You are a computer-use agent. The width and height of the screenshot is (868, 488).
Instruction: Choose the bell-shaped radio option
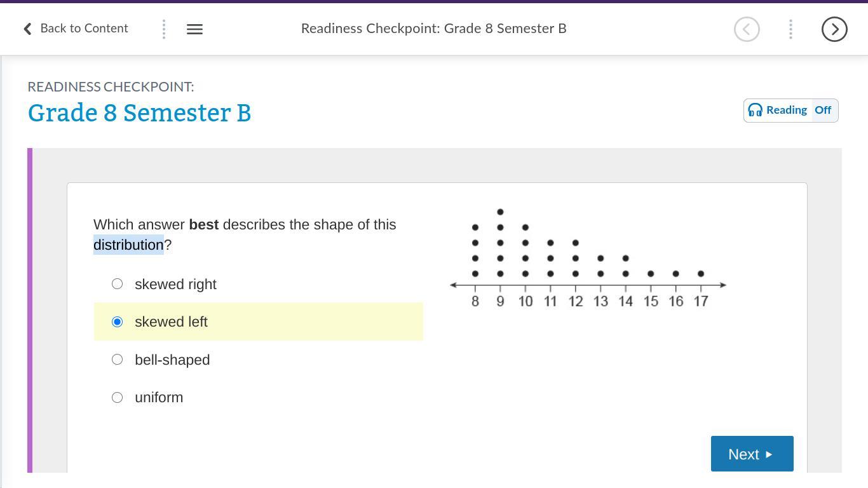(117, 360)
